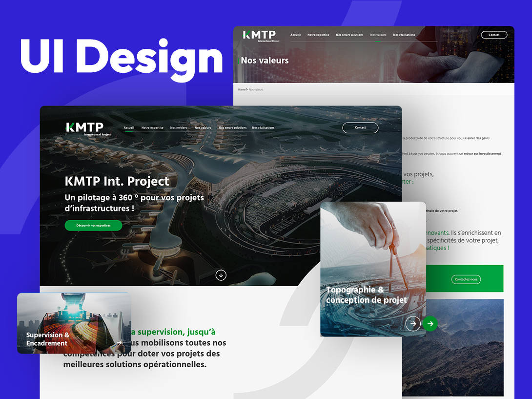Open Nos métiers in the homepage menu
532x399 pixels.
coord(179,127)
